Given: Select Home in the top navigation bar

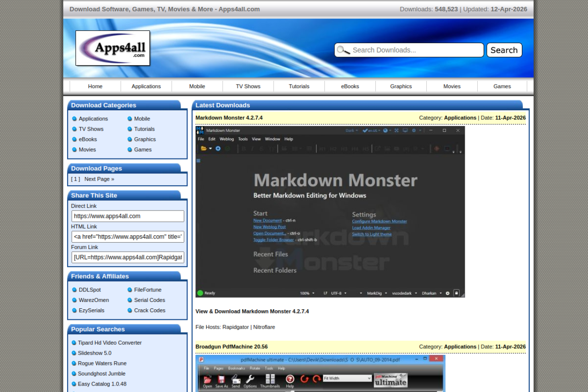Looking at the screenshot, I should click(95, 86).
